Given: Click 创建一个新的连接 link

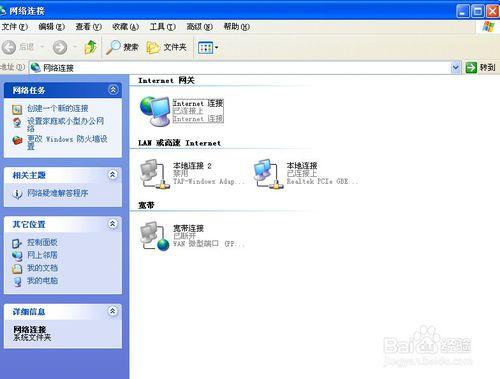Looking at the screenshot, I should pos(57,108).
